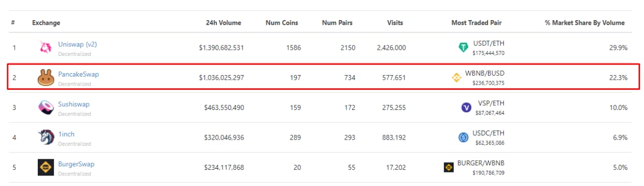
Task: Sort table by Num Coins header
Action: tap(282, 23)
